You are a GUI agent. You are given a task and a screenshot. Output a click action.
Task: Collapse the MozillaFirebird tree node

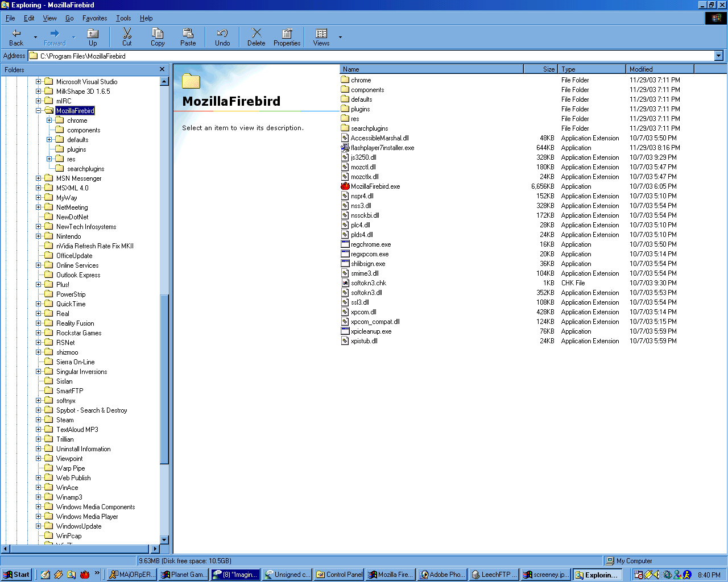[38, 111]
